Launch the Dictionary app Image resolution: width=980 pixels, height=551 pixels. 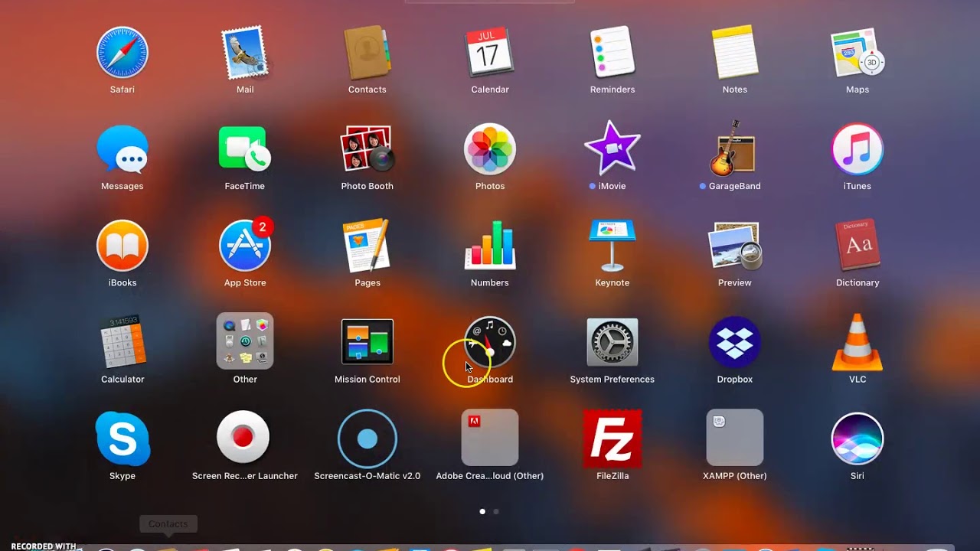tap(857, 246)
